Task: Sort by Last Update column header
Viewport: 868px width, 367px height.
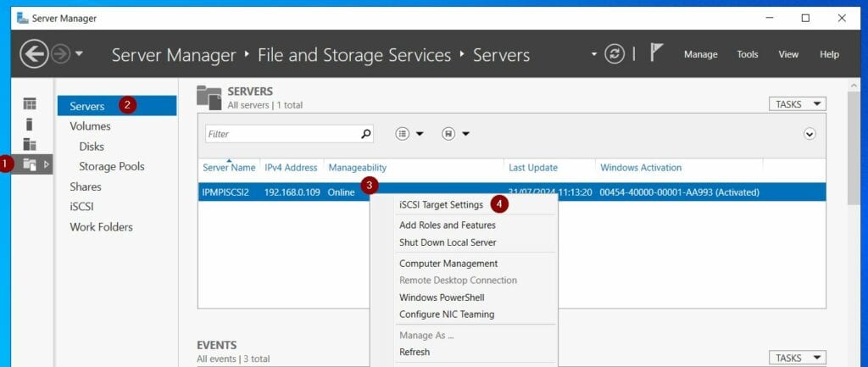Action: 533,167
